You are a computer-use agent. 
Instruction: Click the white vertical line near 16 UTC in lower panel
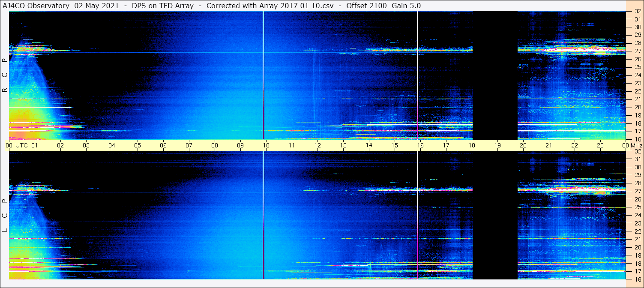(417, 214)
